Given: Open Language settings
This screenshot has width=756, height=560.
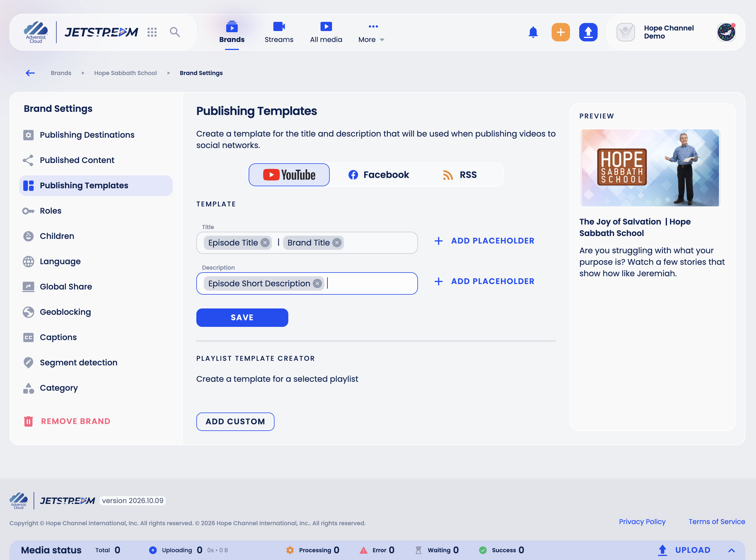Looking at the screenshot, I should (x=96, y=261).
